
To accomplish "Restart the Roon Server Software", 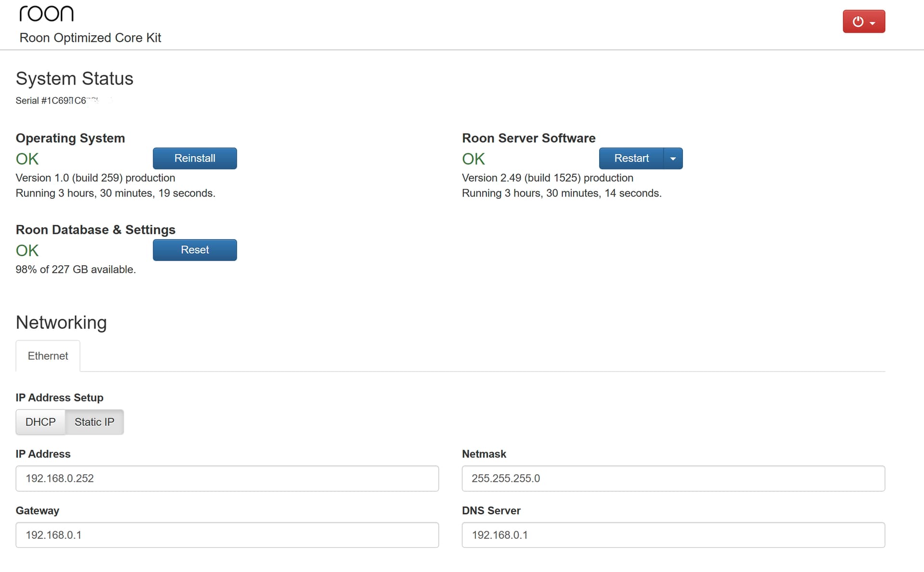I will tap(631, 158).
